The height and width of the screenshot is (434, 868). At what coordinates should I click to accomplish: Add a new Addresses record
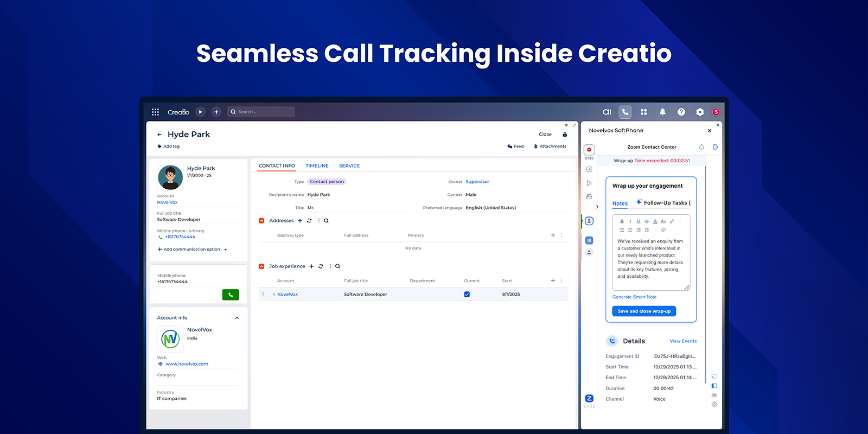tap(300, 221)
